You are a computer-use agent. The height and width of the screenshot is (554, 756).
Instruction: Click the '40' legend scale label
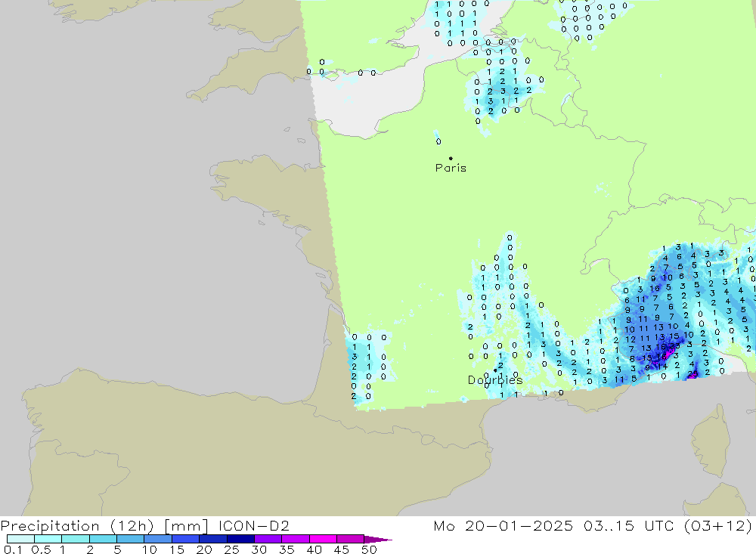point(314,549)
